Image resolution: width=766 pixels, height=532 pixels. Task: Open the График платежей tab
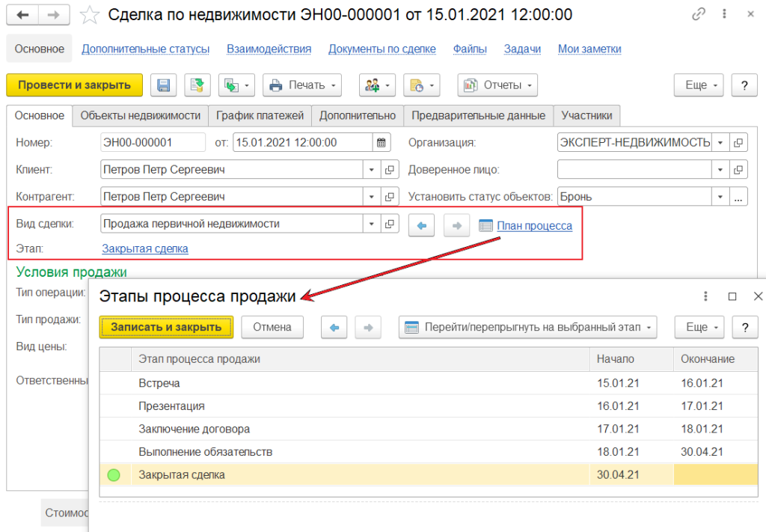point(260,116)
